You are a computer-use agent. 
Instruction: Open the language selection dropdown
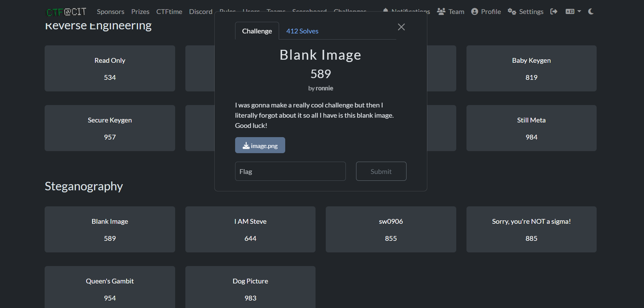[573, 11]
